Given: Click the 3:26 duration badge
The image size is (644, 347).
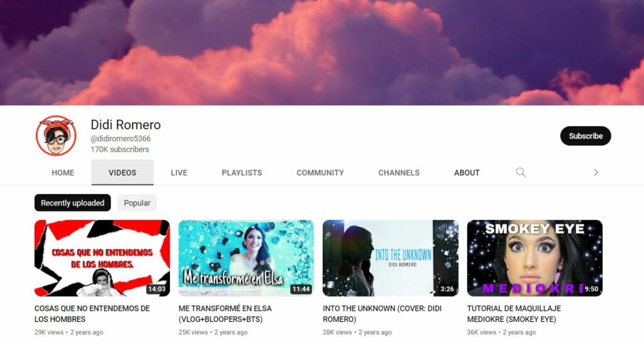Looking at the screenshot, I should (x=447, y=289).
